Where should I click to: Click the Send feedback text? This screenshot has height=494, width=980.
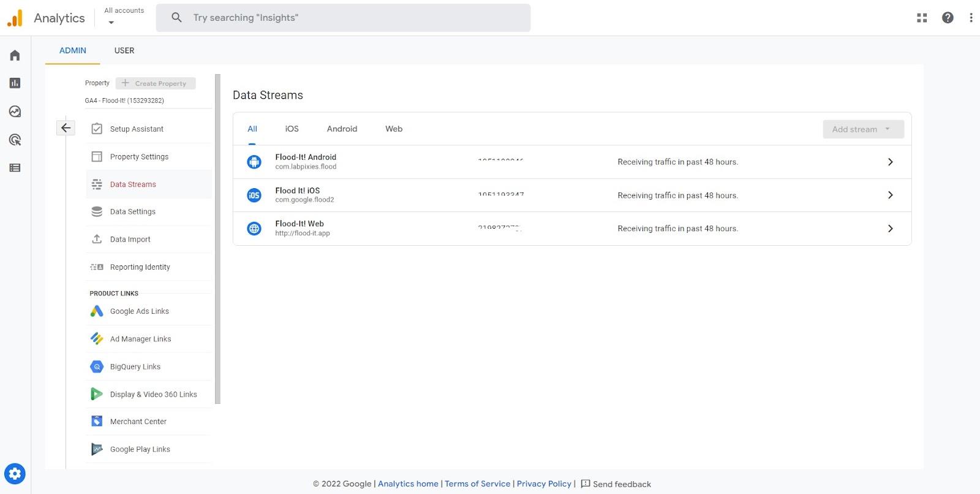pyautogui.click(x=622, y=484)
